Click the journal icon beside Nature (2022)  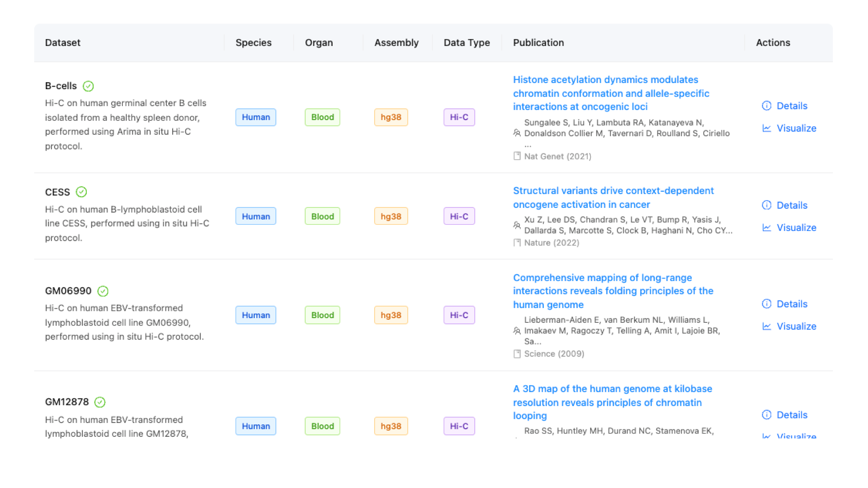pyautogui.click(x=517, y=242)
